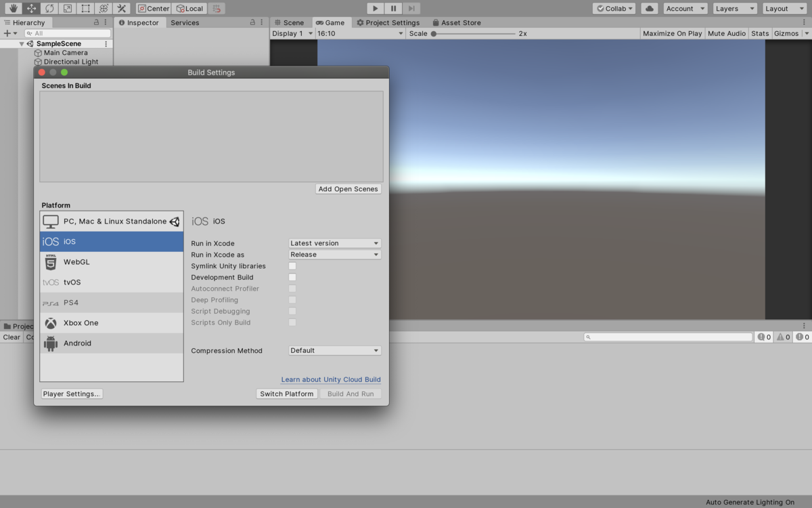The height and width of the screenshot is (508, 812).
Task: Toggle Stats overlay in Game view
Action: coord(760,33)
